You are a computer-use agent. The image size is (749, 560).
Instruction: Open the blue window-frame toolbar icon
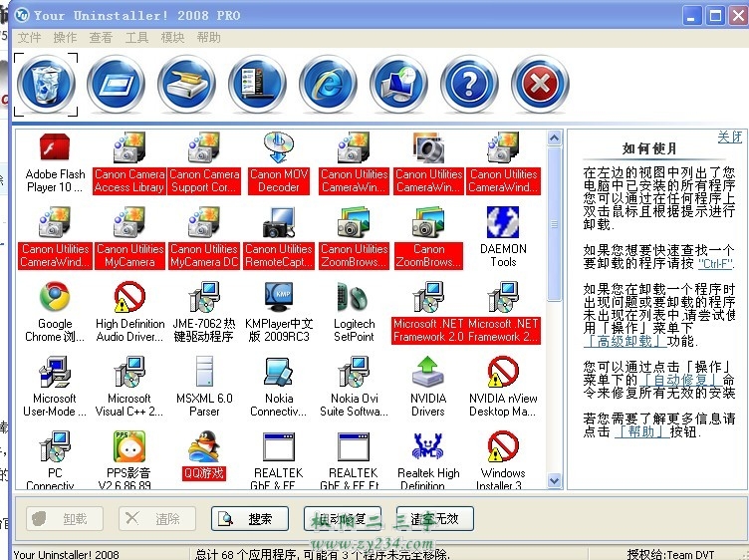click(117, 84)
